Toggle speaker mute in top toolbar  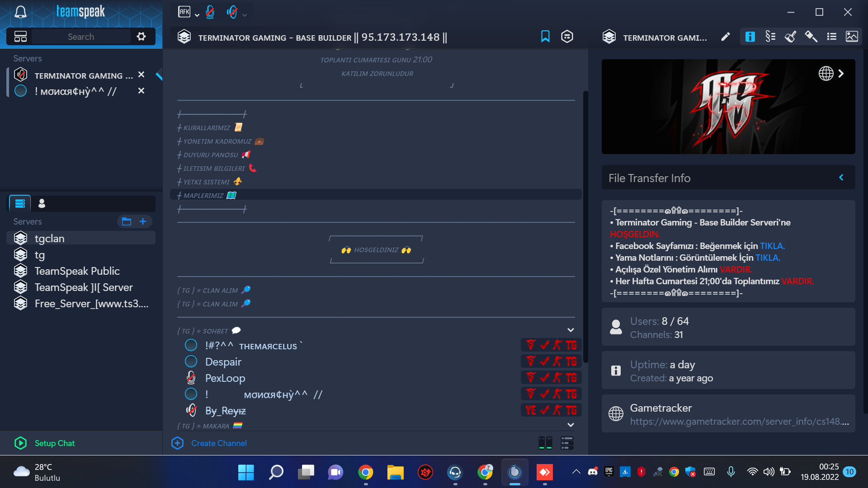tap(232, 12)
